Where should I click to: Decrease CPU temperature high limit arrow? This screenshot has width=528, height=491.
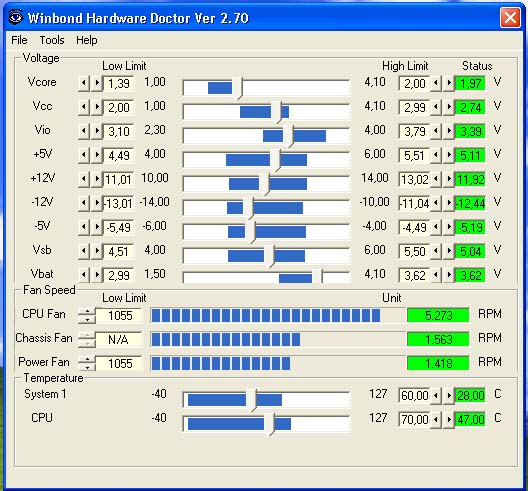pos(436,419)
